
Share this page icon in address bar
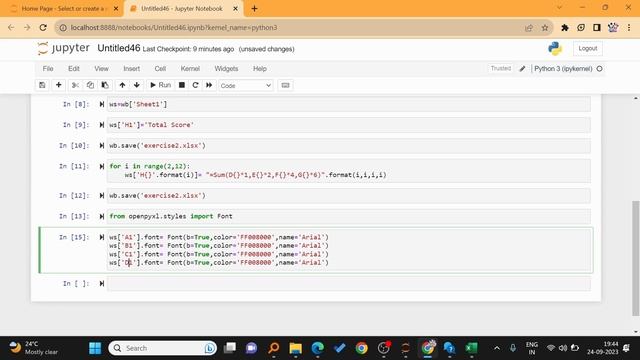[529, 28]
